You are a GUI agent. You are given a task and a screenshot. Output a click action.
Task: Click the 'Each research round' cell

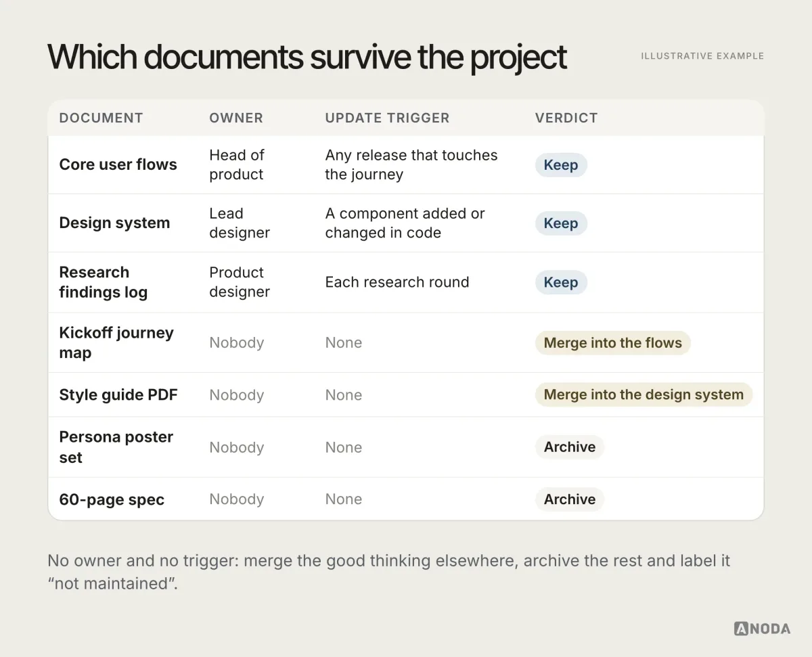click(x=397, y=282)
